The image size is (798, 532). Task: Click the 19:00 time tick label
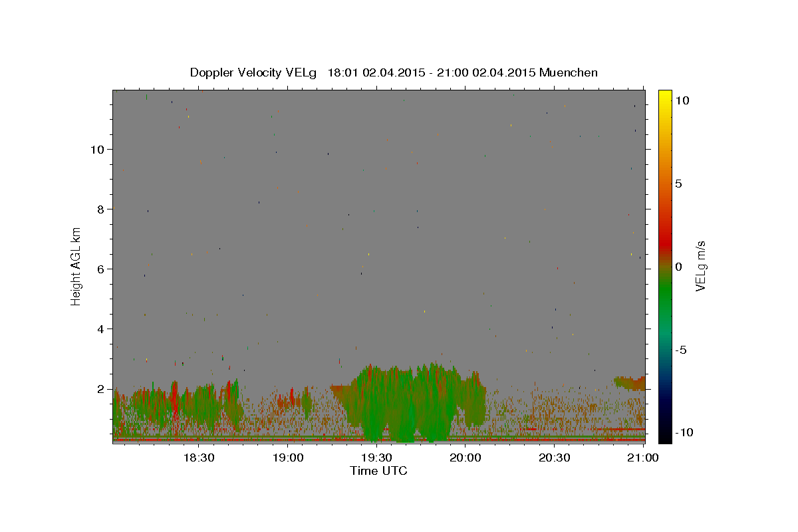[x=288, y=458]
